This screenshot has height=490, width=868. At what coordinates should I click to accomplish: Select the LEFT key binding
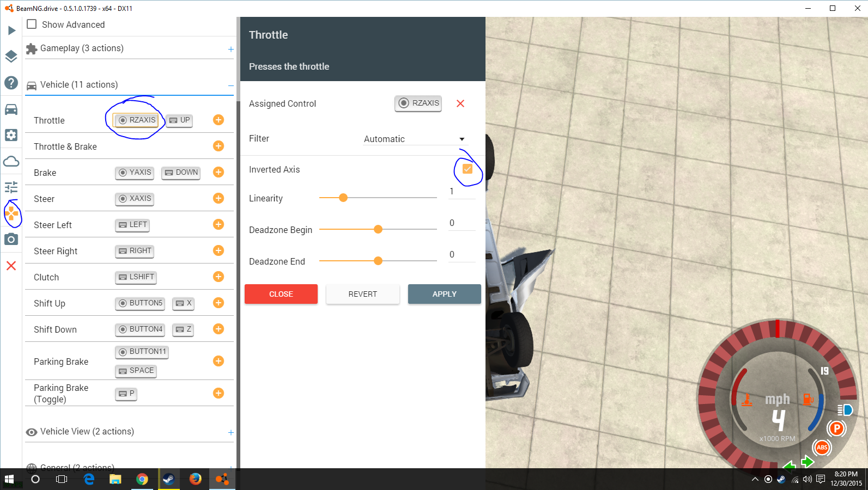[x=132, y=225]
